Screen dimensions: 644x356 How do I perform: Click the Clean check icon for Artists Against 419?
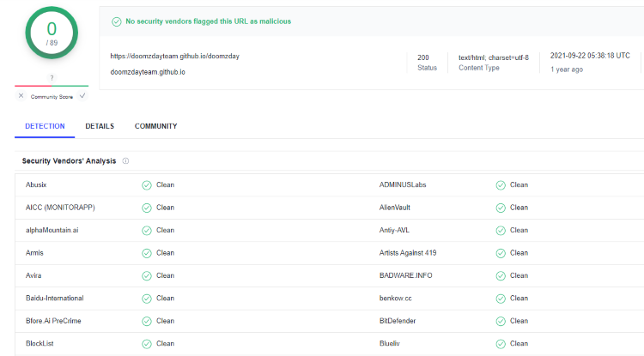pyautogui.click(x=501, y=253)
